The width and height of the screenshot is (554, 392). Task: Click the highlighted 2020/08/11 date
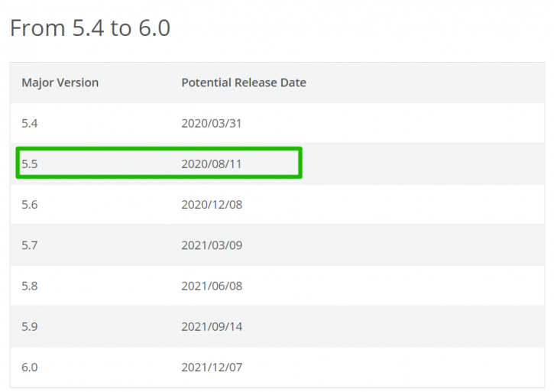pos(211,164)
